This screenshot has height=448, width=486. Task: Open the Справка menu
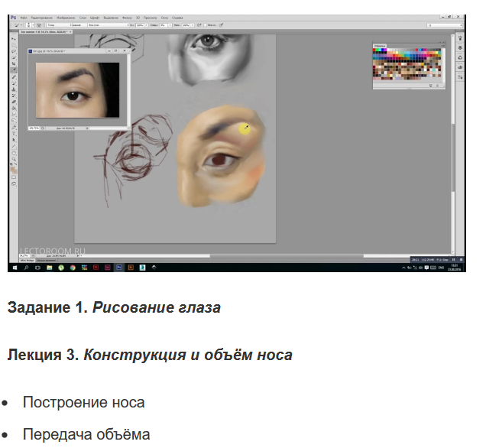tap(177, 18)
